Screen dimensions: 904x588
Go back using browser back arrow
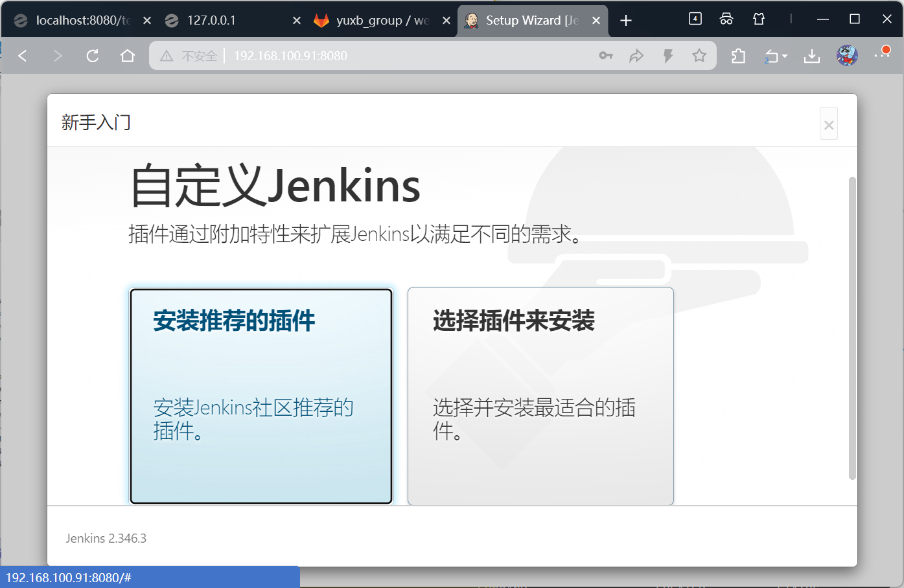click(23, 56)
